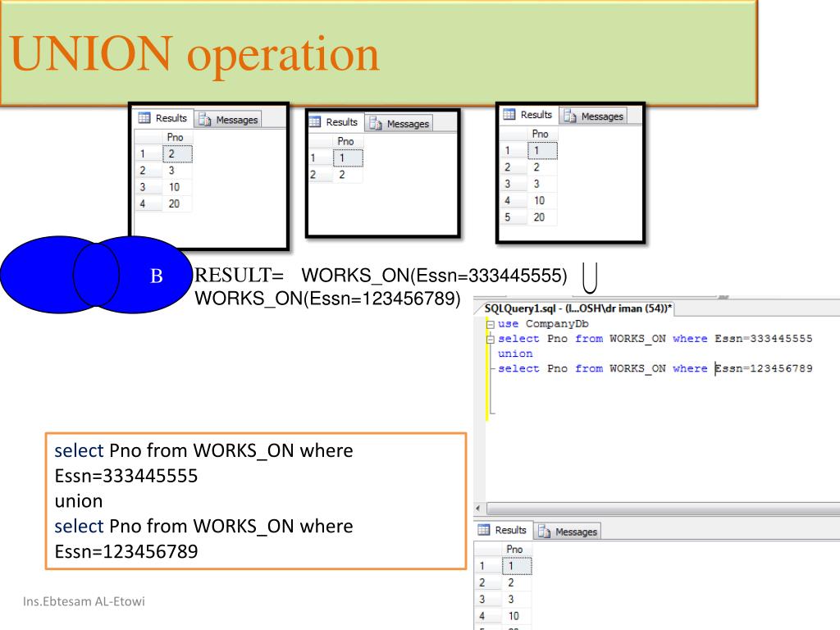Select Pno cell with value 10 in bottom results grid
The image size is (840, 630).
pos(517,616)
